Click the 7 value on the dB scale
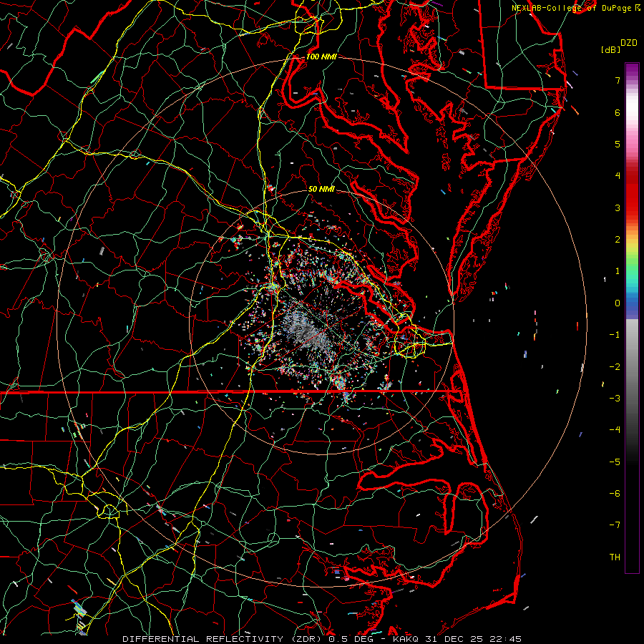The image size is (644, 644). [x=618, y=80]
